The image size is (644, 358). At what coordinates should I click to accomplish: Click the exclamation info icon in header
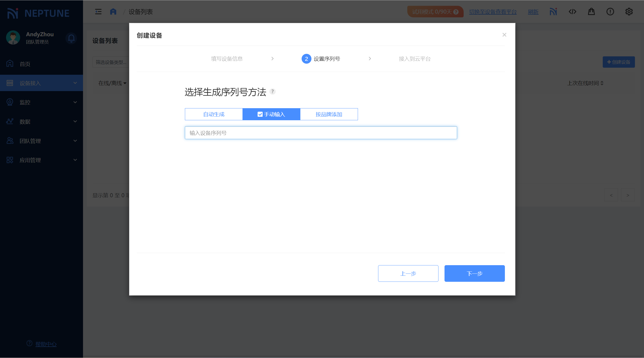coord(610,12)
